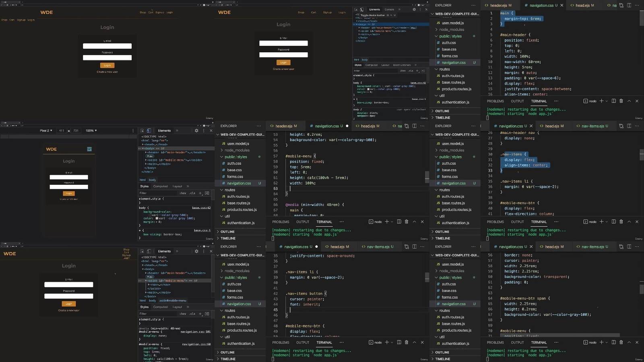Click the 411 width field in device toolbar
644x362 pixels.
62,130
